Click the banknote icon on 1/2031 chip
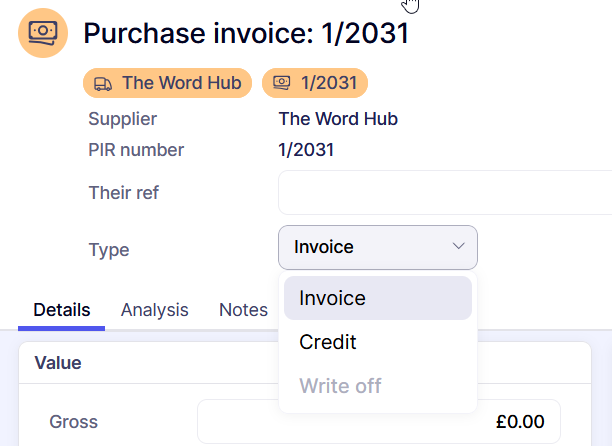Image resolution: width=612 pixels, height=446 pixels. click(282, 83)
